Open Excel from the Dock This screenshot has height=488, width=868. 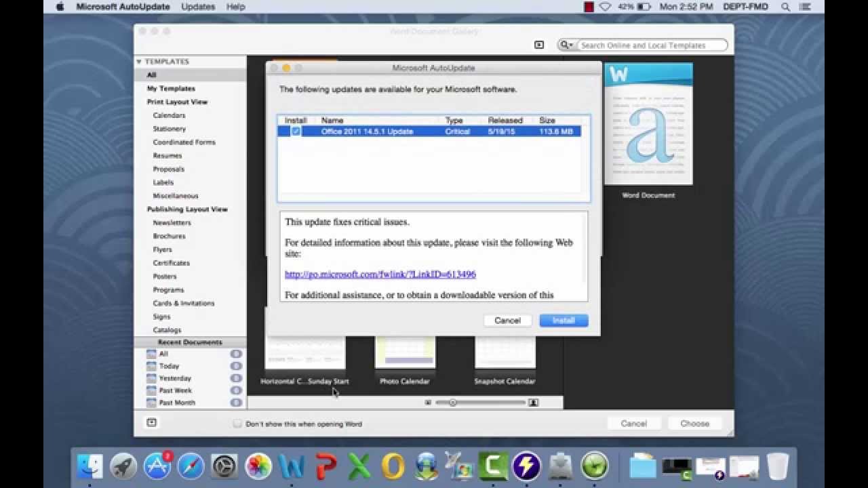(x=359, y=466)
